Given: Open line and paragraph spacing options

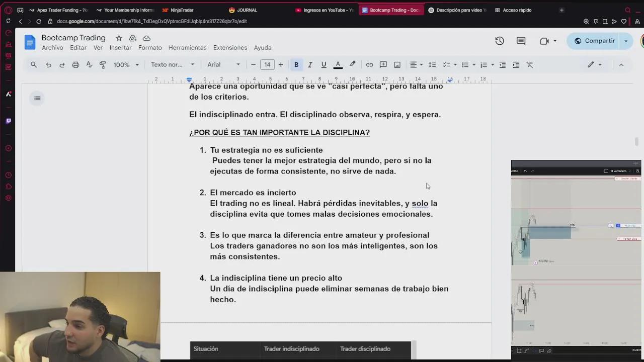Looking at the screenshot, I should (432, 64).
